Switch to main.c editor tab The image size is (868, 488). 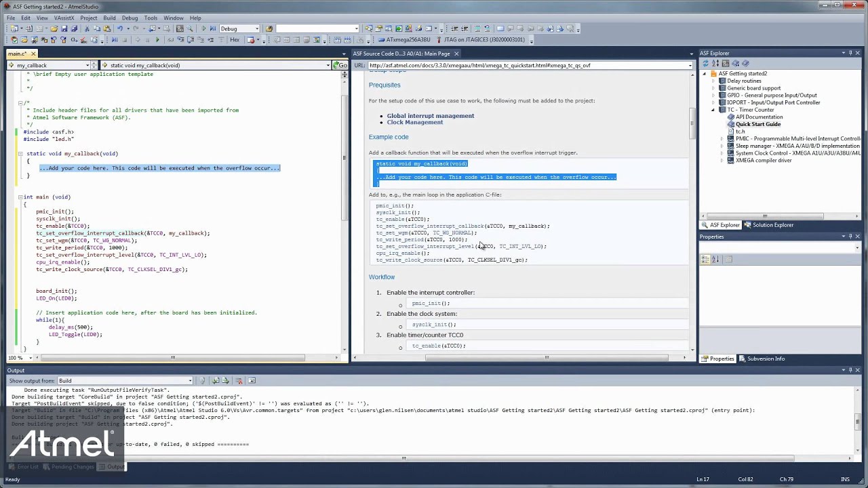(17, 54)
